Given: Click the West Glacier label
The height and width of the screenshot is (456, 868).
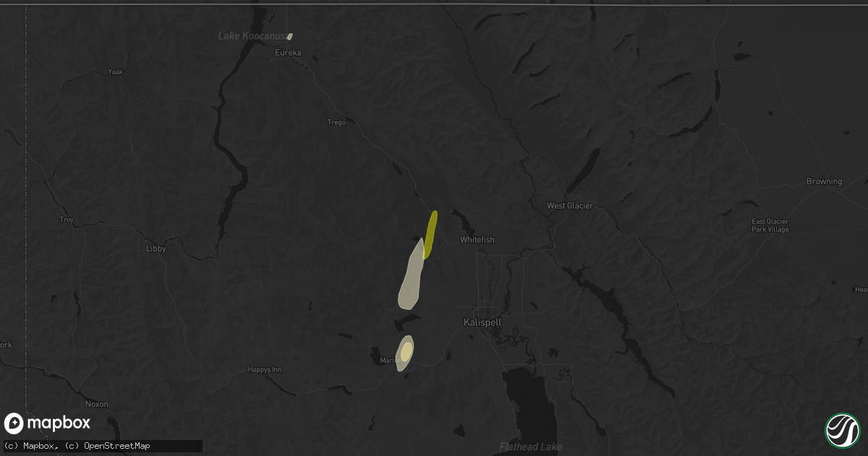Looking at the screenshot, I should point(570,206).
